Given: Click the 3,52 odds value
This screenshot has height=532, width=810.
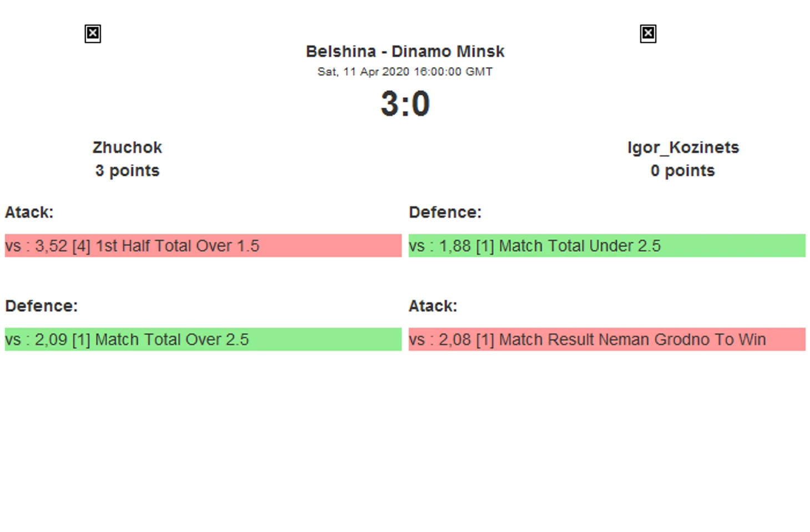Looking at the screenshot, I should (x=51, y=246).
